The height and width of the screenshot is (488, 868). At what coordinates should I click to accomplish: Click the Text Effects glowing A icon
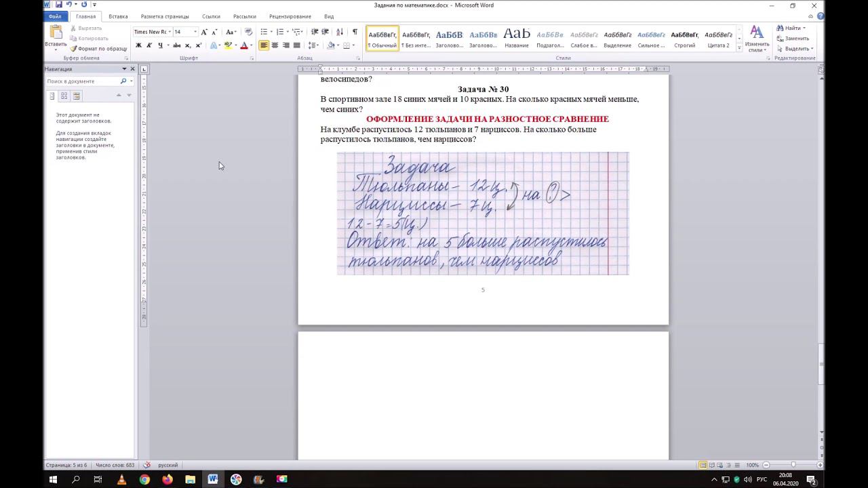click(214, 45)
